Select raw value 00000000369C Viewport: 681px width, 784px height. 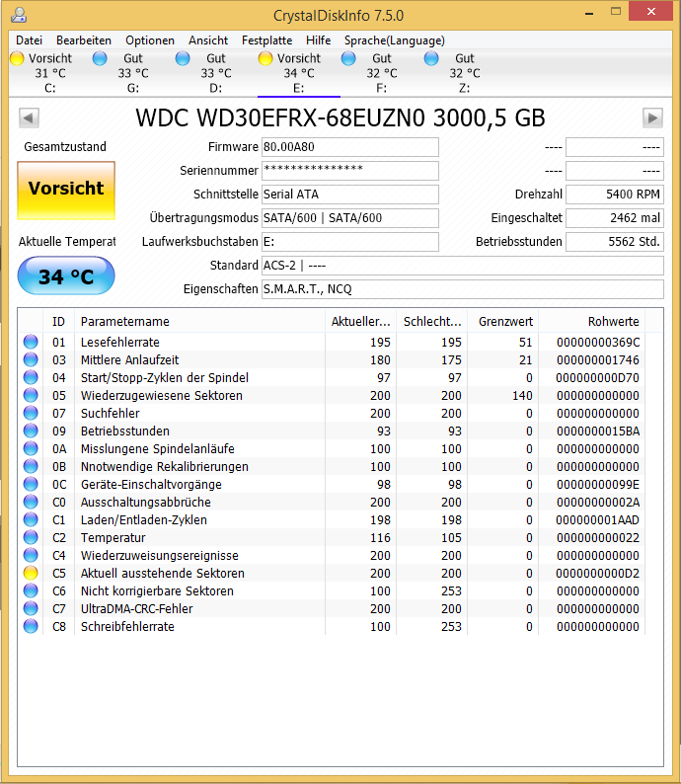click(597, 342)
